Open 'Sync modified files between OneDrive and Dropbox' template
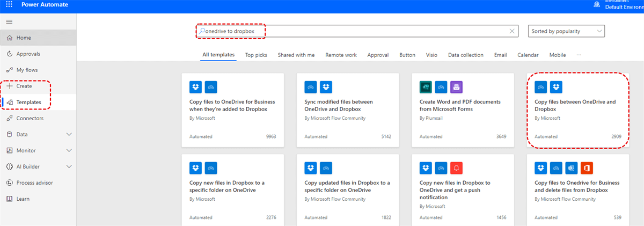Screen dimensions: 644x226 (x=347, y=110)
